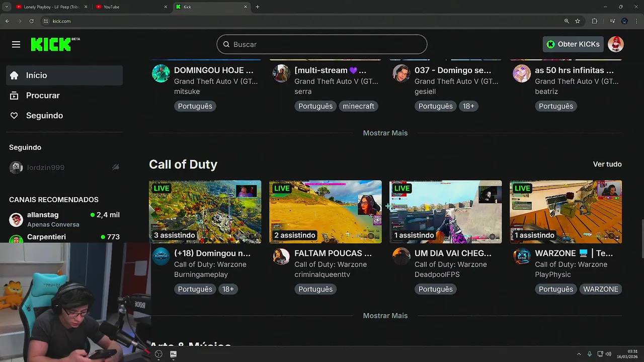
Task: Click the 'as 50 hrs infinitas ...' stream title
Action: pos(574,70)
